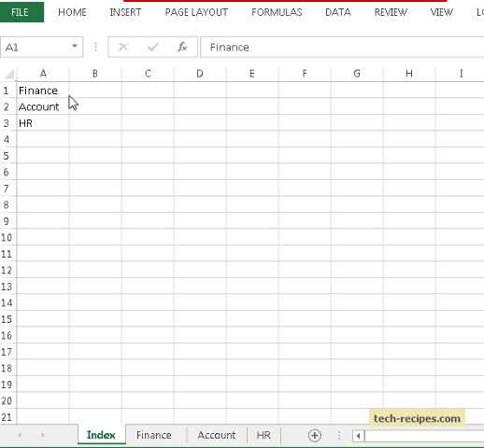Switch to the Finance sheet tab
The image size is (484, 448).
tap(154, 435)
